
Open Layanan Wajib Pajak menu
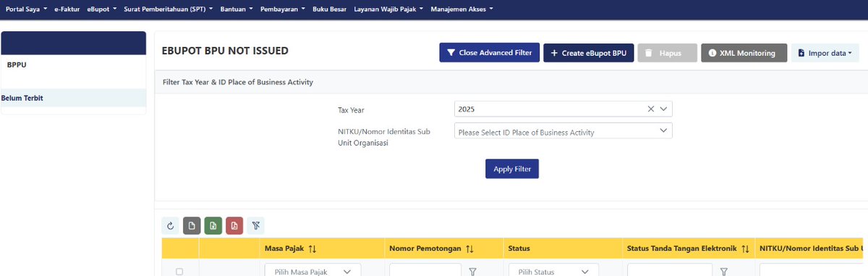(x=389, y=9)
